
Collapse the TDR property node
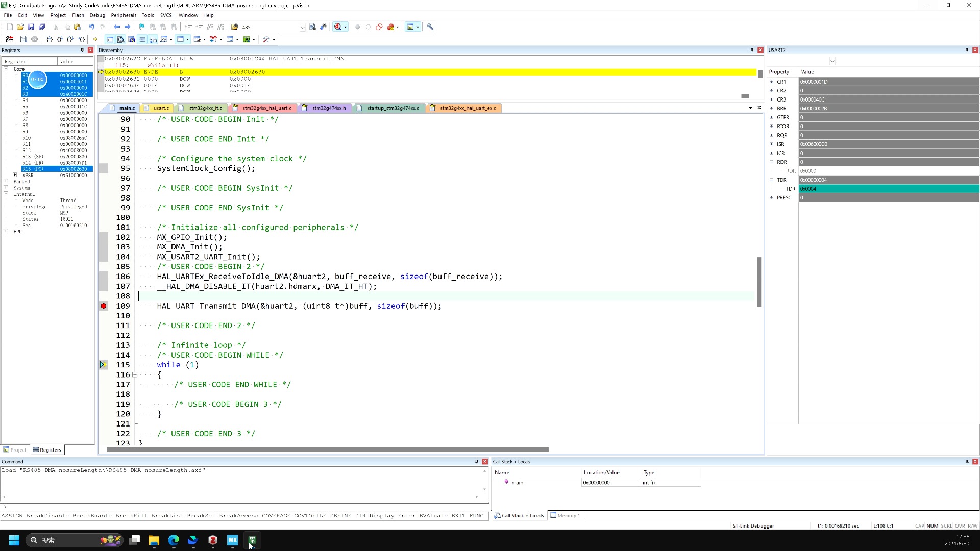(772, 180)
